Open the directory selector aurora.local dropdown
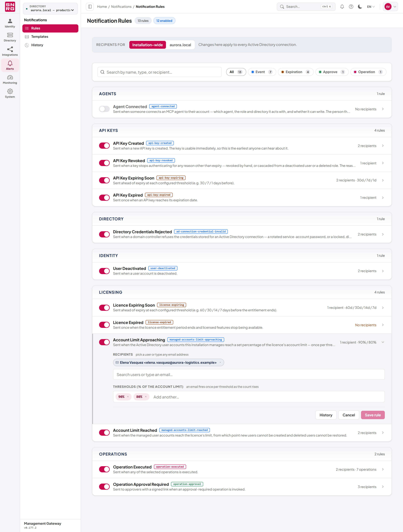Screen dimensions: 403x532 pos(50,9)
